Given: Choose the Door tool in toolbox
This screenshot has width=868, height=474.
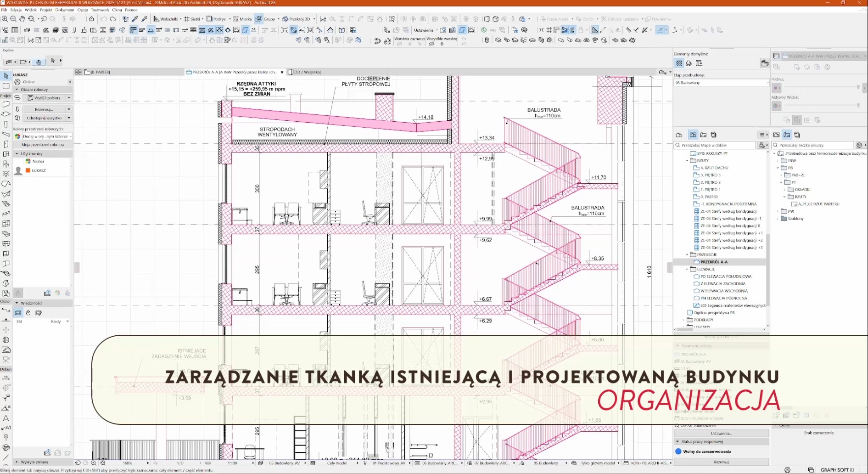Looking at the screenshot, I should pos(6,144).
